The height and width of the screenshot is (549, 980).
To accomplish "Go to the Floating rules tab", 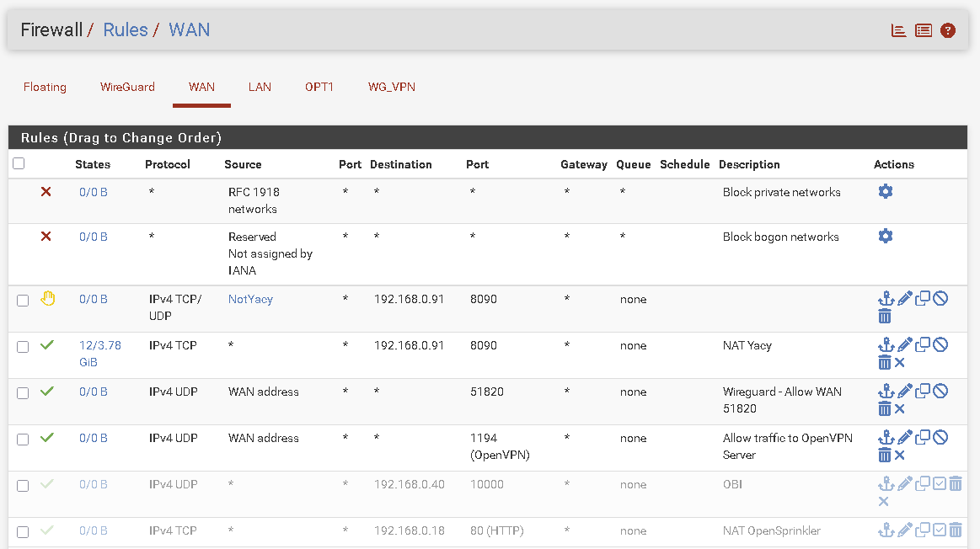I will (45, 87).
